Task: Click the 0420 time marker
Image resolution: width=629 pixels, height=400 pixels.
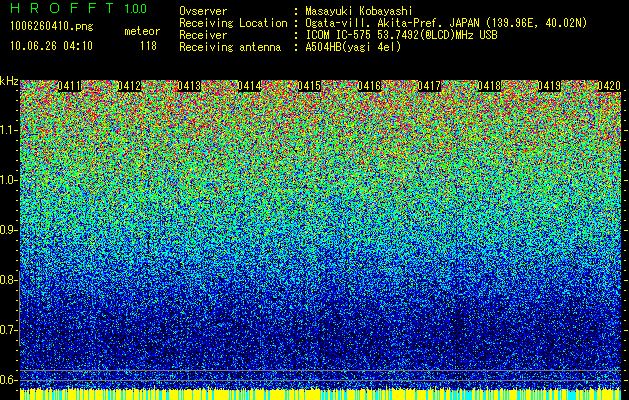Action: click(609, 86)
